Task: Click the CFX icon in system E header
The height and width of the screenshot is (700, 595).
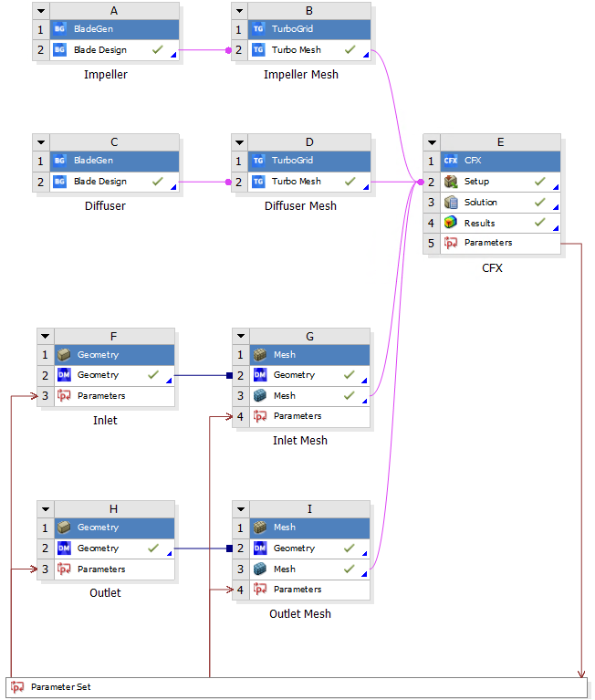Action: (x=451, y=161)
